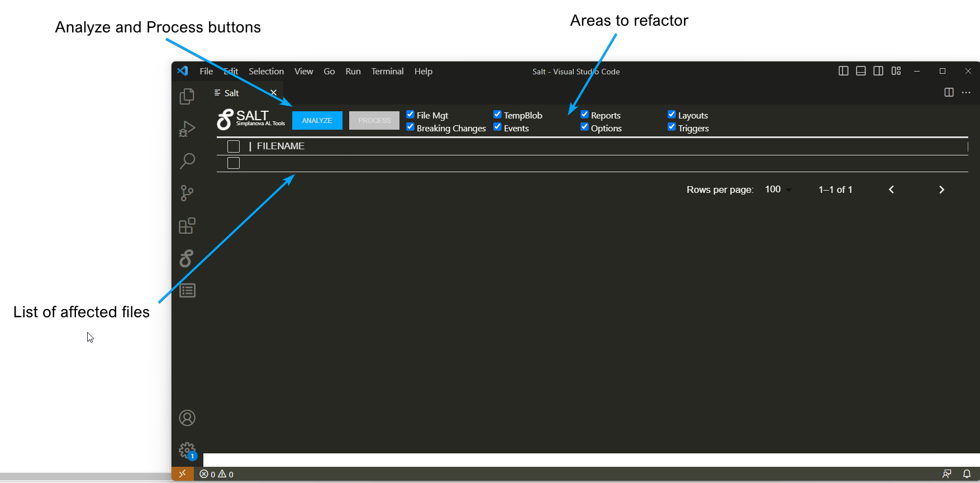Open editor More Actions ellipsis
980x483 pixels.
(966, 92)
